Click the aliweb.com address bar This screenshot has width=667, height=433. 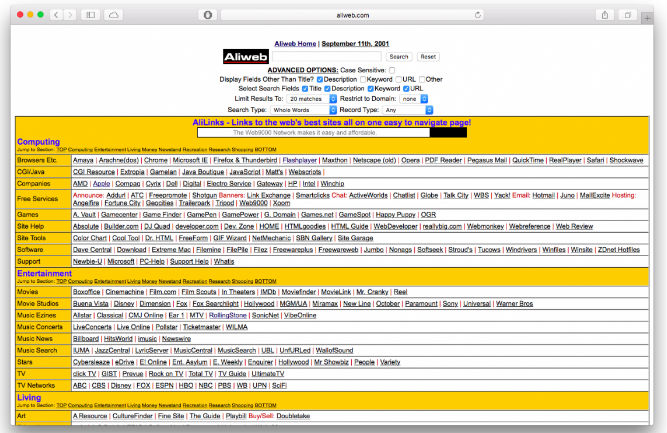[x=352, y=15]
